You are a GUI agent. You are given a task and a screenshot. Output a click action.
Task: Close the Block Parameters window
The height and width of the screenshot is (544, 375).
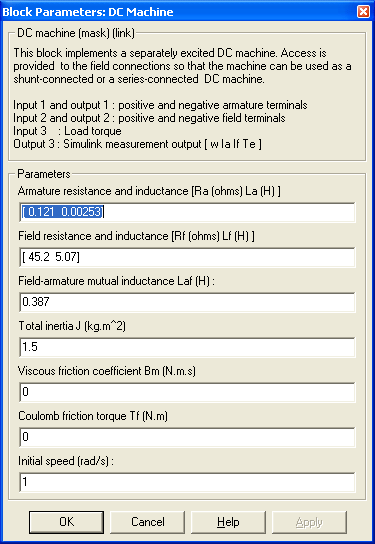pos(363,12)
